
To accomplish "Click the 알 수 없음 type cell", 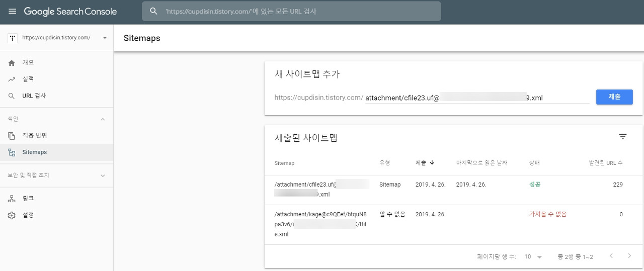I will point(392,214).
